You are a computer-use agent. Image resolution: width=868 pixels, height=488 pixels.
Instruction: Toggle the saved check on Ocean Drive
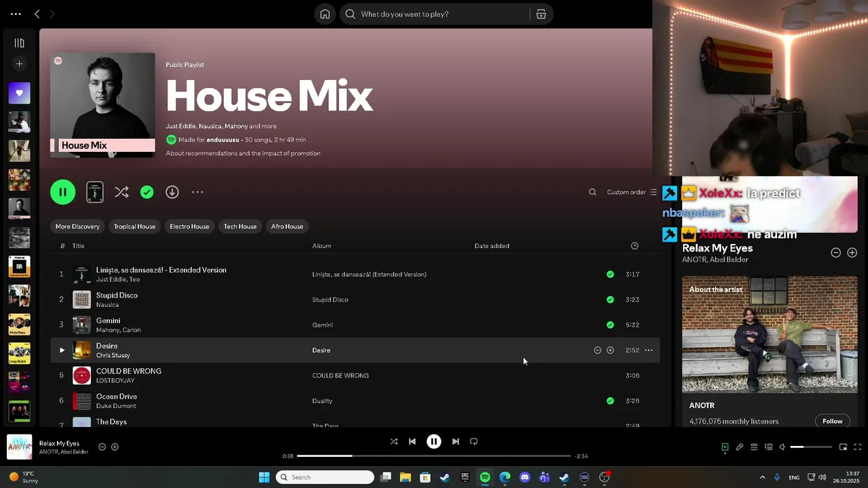(x=610, y=401)
